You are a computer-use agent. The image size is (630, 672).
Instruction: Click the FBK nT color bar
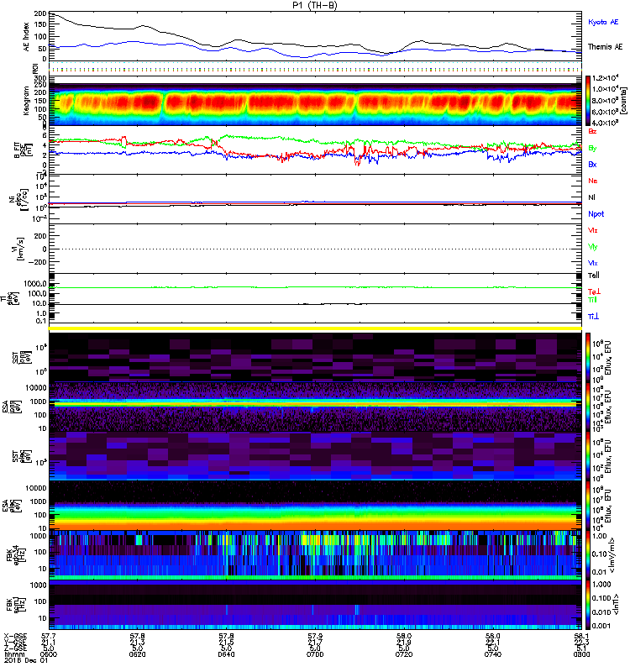588,604
